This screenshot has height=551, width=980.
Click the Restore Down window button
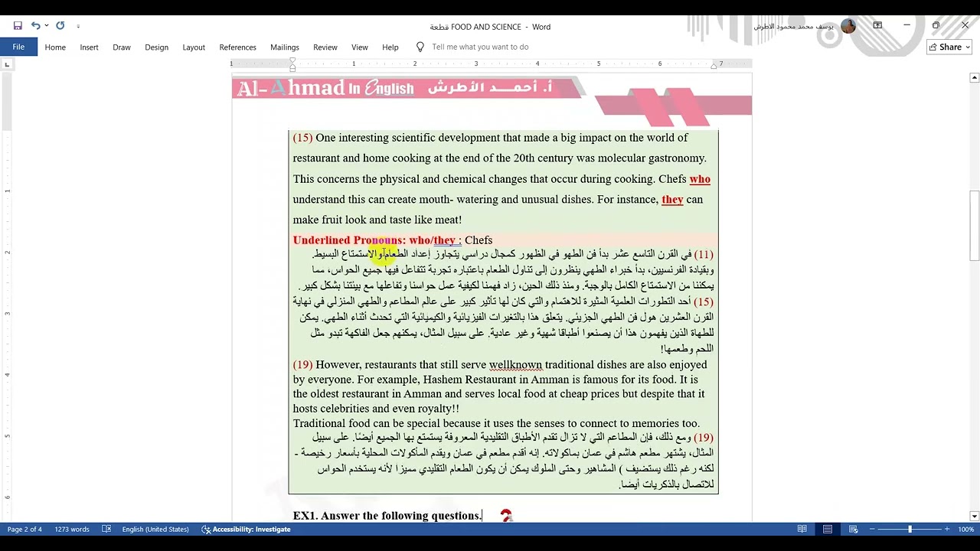click(x=936, y=25)
